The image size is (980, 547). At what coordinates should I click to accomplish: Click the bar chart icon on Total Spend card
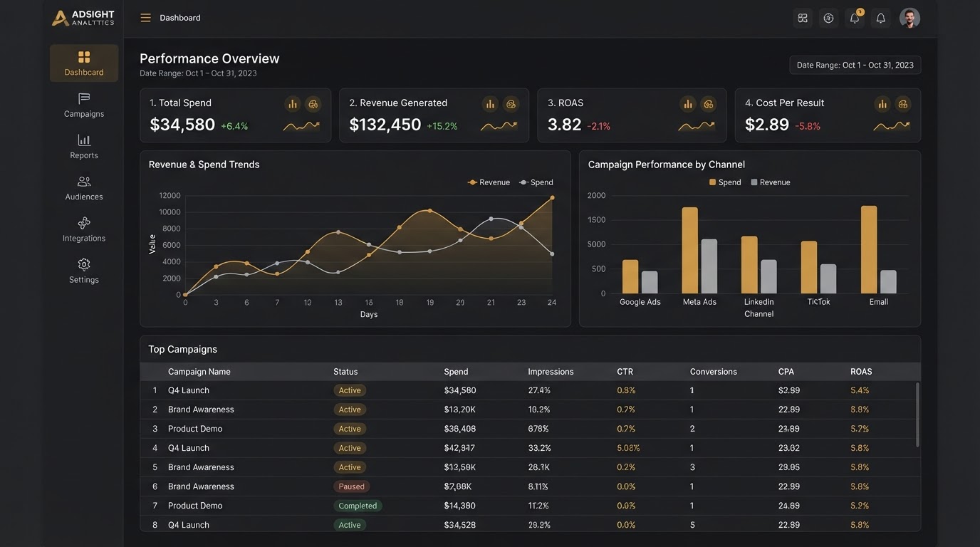pyautogui.click(x=293, y=104)
